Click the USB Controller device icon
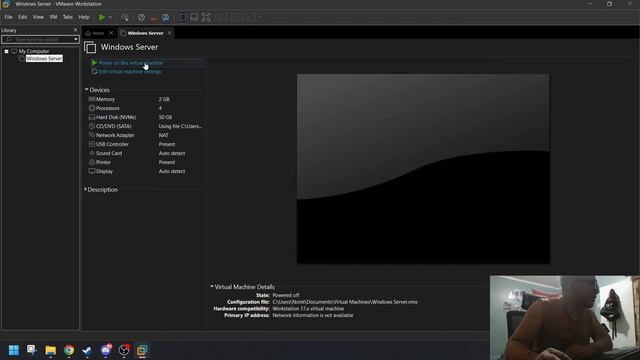Screen dimensions: 640x360 click(x=92, y=144)
